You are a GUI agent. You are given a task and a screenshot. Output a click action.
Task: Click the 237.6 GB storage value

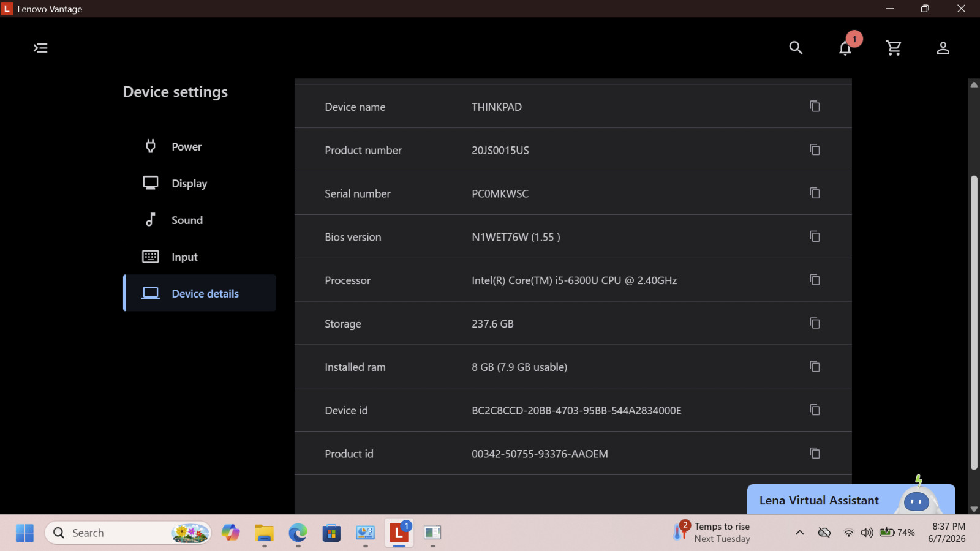492,324
